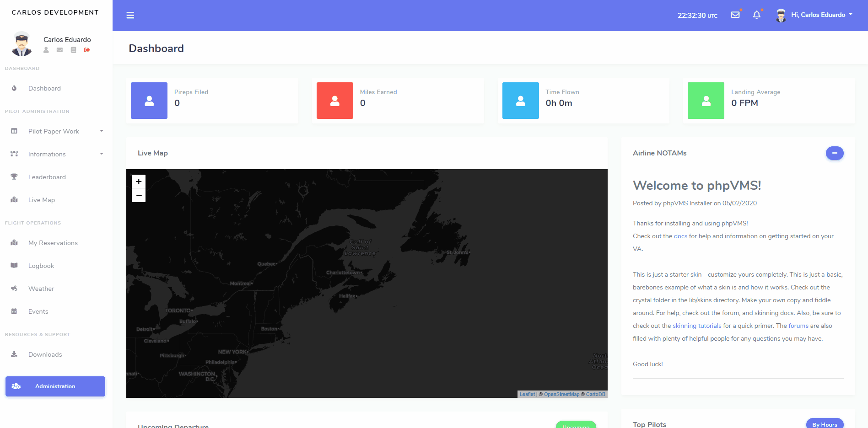This screenshot has height=428, width=868.
Task: Open the envelope messages icon in top bar
Action: (735, 15)
